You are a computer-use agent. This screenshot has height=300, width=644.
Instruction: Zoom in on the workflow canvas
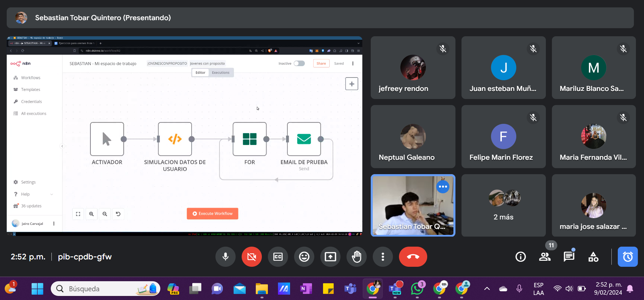point(91,214)
